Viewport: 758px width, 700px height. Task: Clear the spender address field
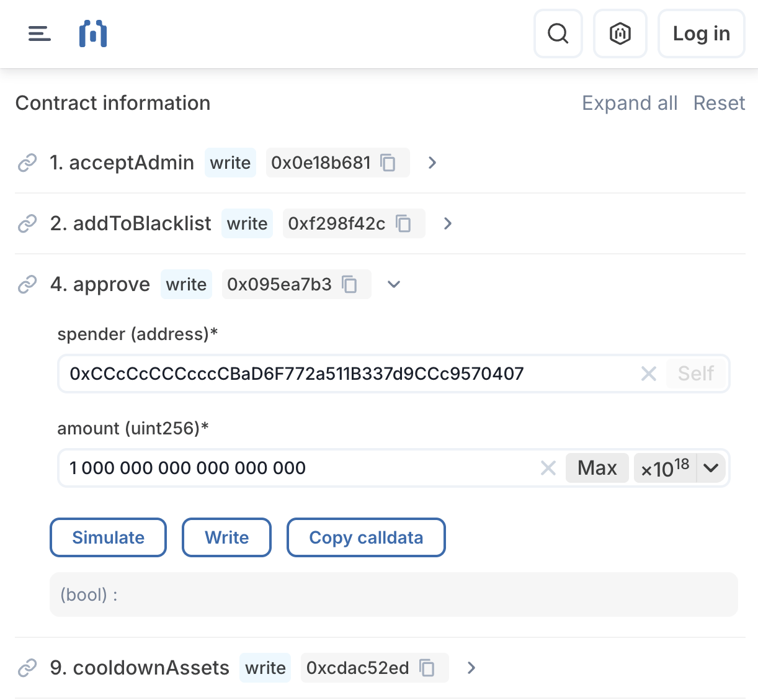click(648, 374)
